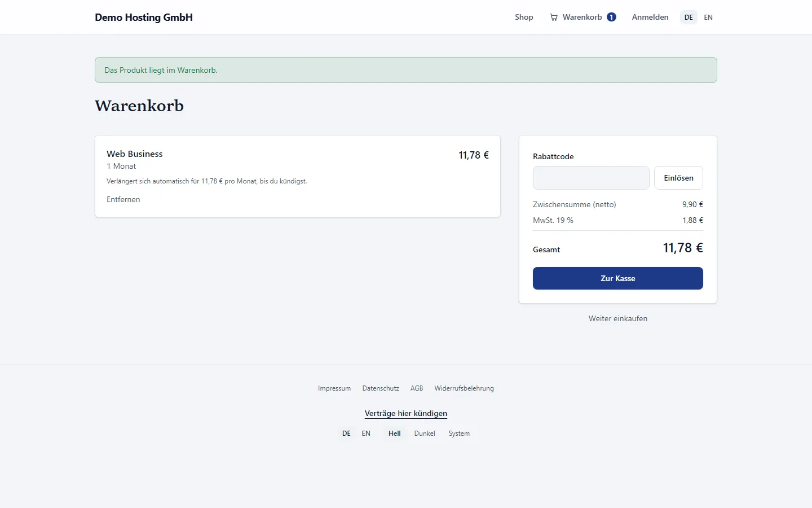Click Weiter einkaufen link
812x508 pixels.
point(618,318)
